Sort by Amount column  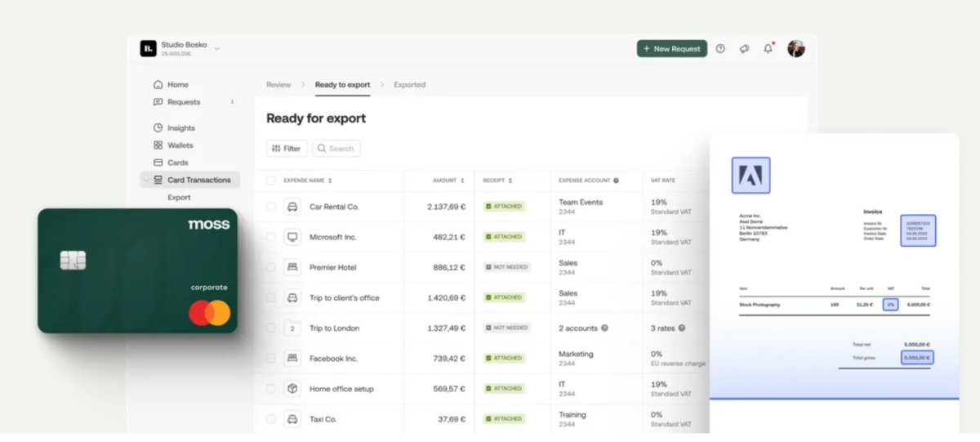coord(448,181)
